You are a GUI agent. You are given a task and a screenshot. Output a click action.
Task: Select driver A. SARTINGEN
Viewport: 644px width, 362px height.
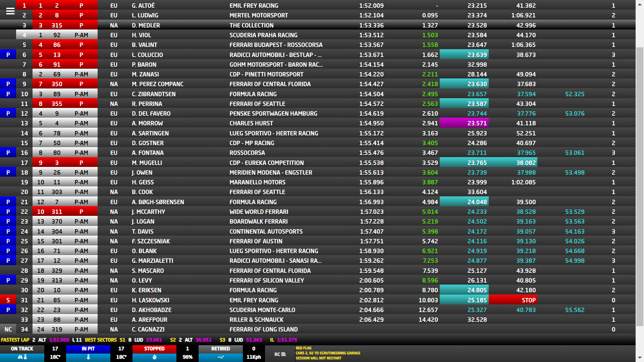click(x=150, y=133)
